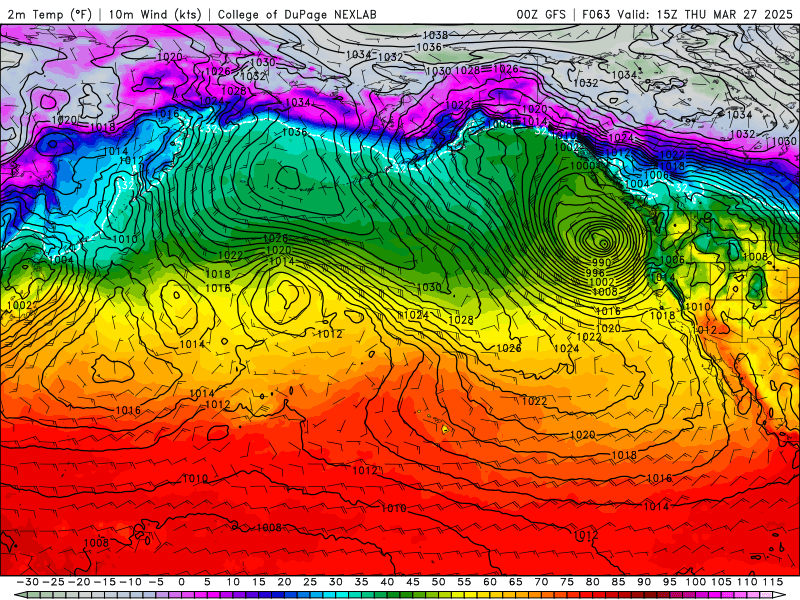Screen dimensions: 800x600
Task: Click the 105 temperature scale label
Action: (x=721, y=582)
